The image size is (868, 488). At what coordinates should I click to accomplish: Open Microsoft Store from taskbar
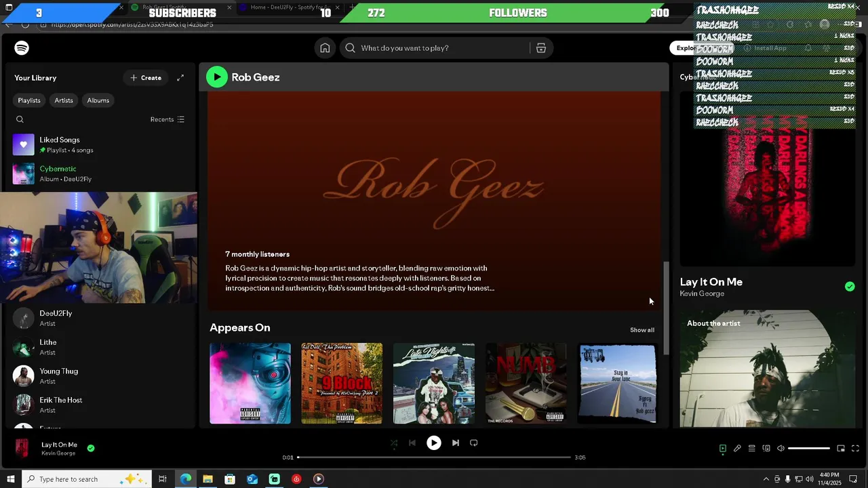point(230,479)
